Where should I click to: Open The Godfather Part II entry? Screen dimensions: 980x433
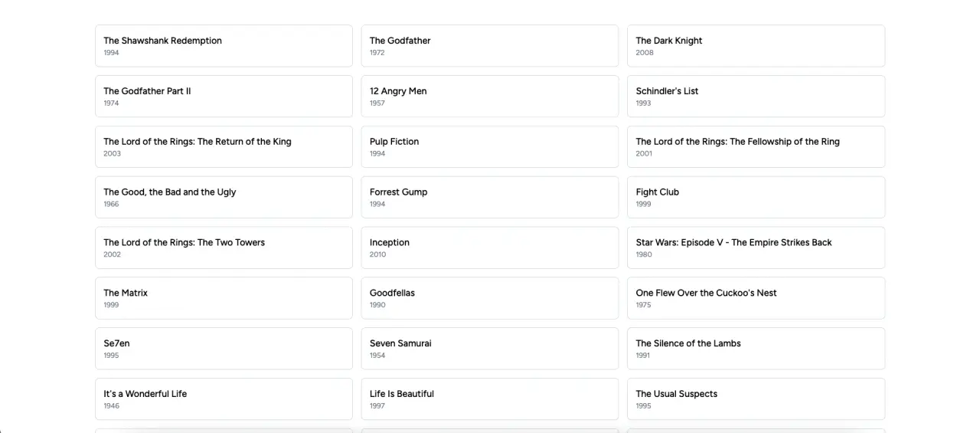pyautogui.click(x=224, y=97)
